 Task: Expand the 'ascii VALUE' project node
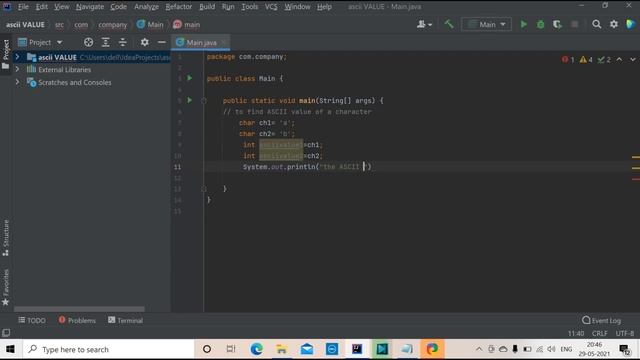[17, 57]
